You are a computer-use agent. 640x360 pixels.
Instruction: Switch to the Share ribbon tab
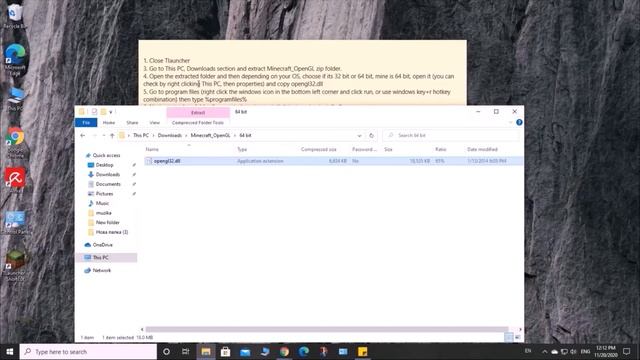[x=132, y=122]
